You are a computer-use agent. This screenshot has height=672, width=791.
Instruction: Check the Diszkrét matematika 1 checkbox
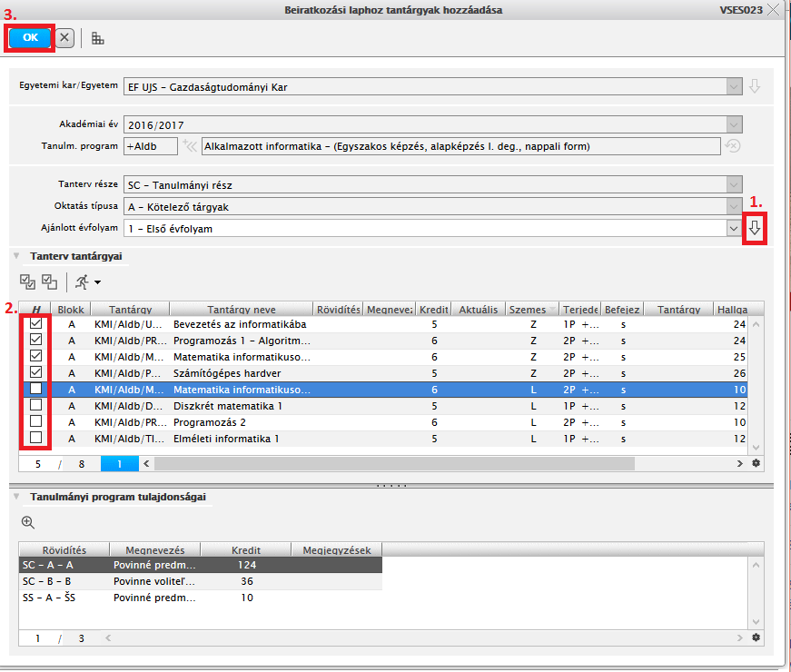coord(35,406)
